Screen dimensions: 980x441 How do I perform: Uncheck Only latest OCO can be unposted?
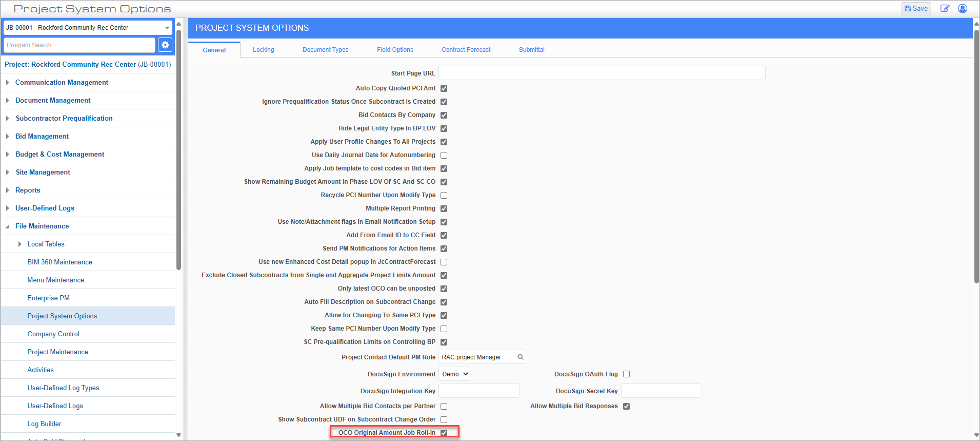coord(444,289)
